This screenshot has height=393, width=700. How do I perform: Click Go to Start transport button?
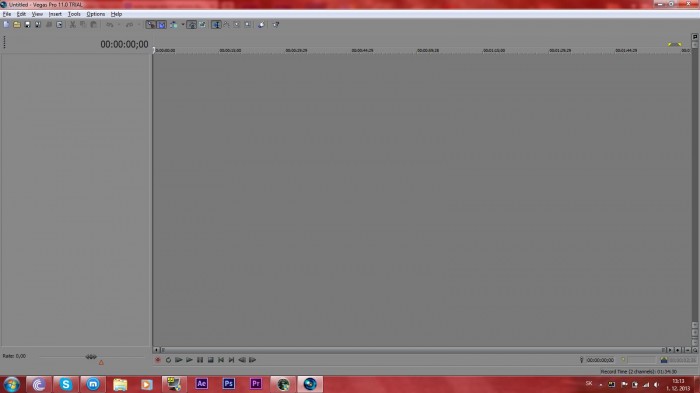point(221,360)
